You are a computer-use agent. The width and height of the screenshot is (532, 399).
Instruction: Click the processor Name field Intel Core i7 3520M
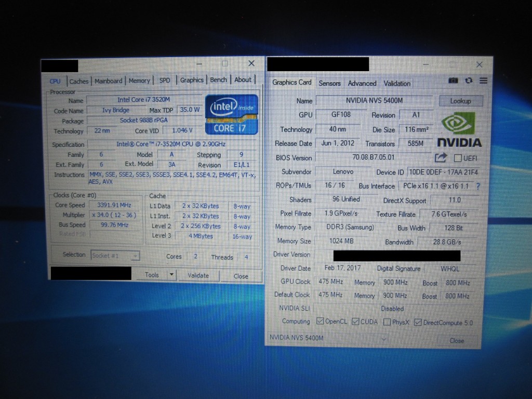[x=144, y=100]
